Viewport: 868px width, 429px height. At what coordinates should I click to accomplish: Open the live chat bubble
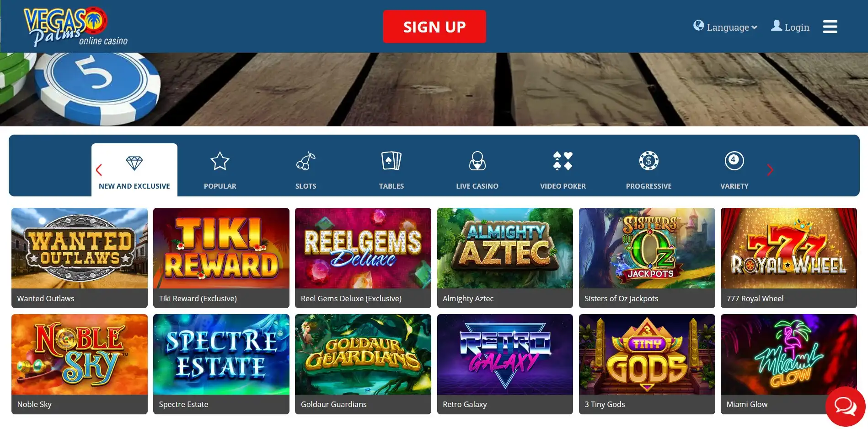point(845,406)
